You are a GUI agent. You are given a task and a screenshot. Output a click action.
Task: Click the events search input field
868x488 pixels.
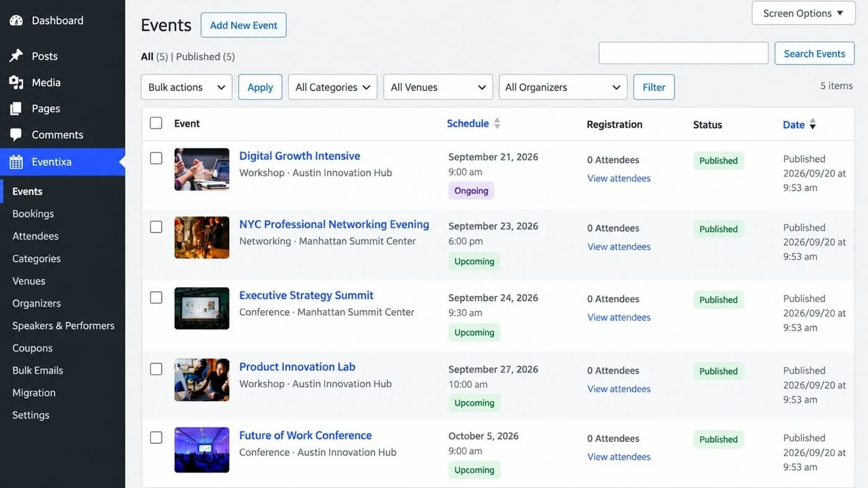click(x=683, y=53)
